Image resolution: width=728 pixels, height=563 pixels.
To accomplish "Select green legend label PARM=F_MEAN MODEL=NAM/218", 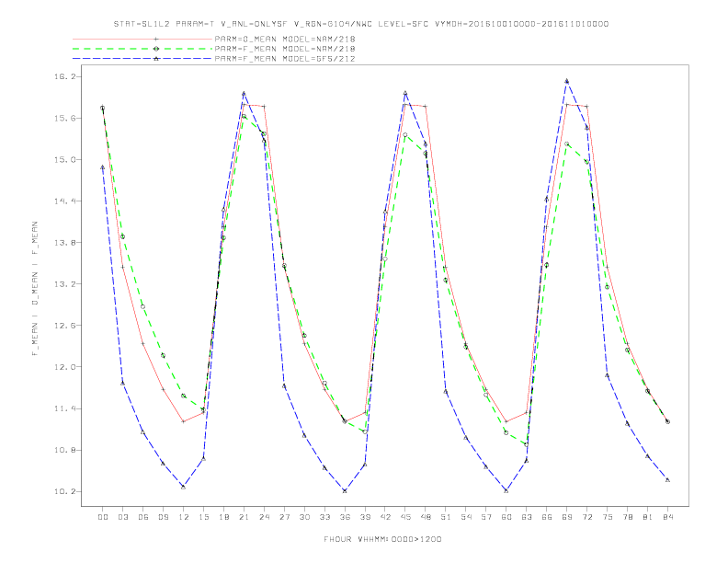I will [x=285, y=49].
